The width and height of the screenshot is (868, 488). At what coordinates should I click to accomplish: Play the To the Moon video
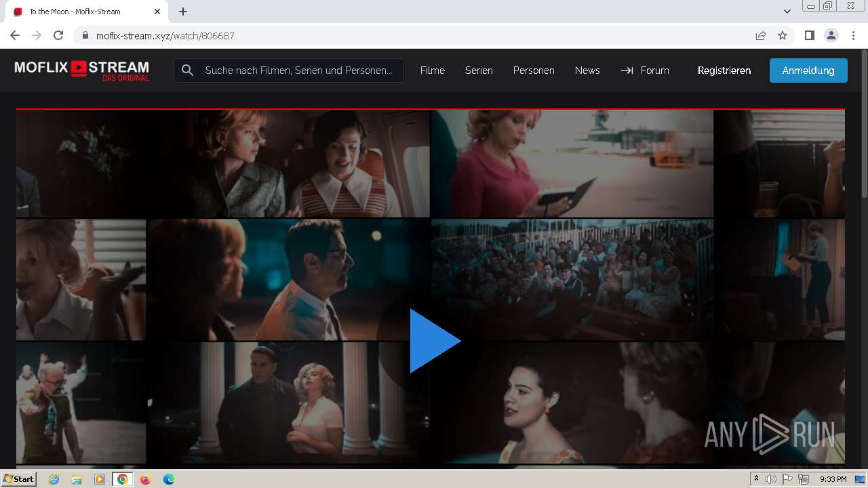435,341
